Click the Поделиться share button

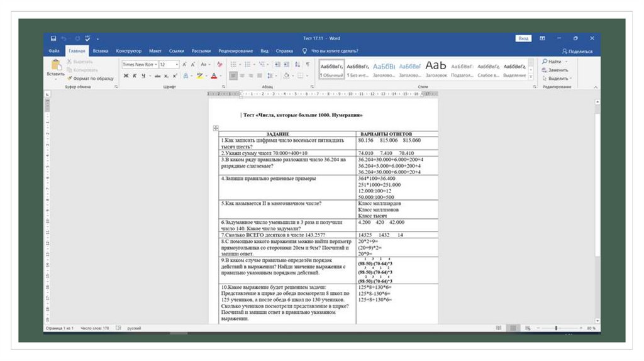(577, 51)
